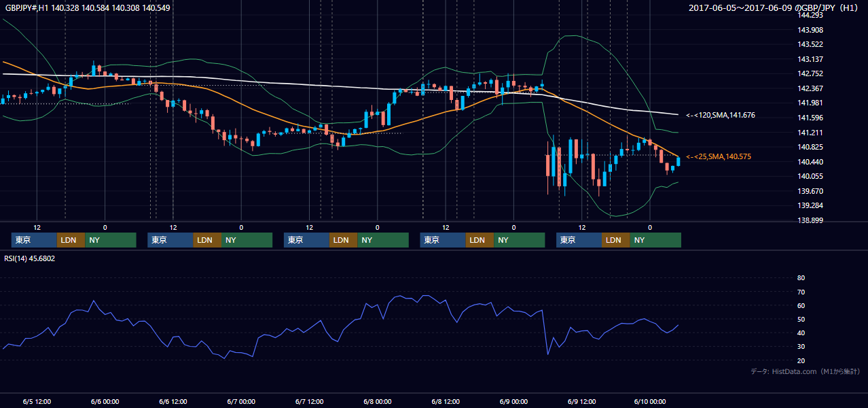This screenshot has width=868, height=408.
Task: Click price axis value 143.908
Action: click(x=810, y=30)
